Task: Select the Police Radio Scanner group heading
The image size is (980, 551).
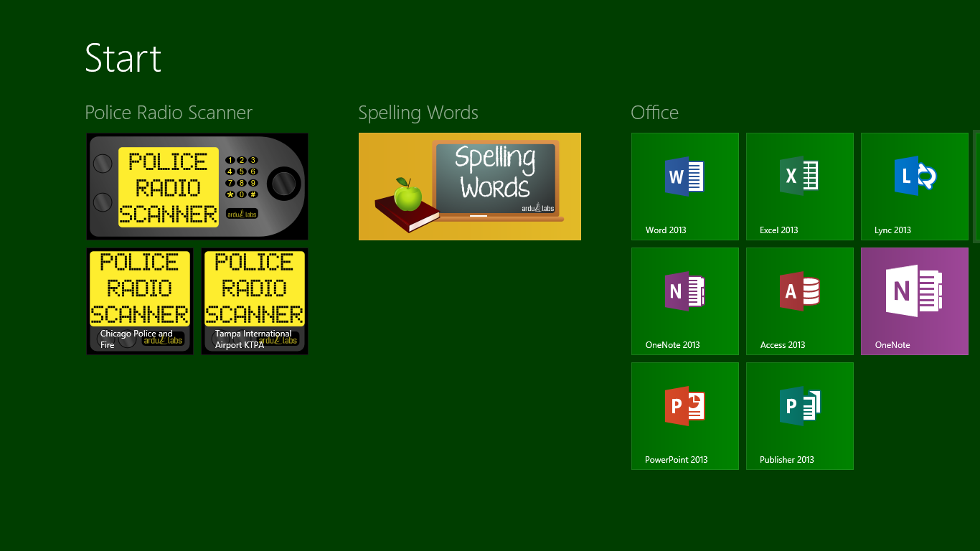Action: click(x=169, y=113)
